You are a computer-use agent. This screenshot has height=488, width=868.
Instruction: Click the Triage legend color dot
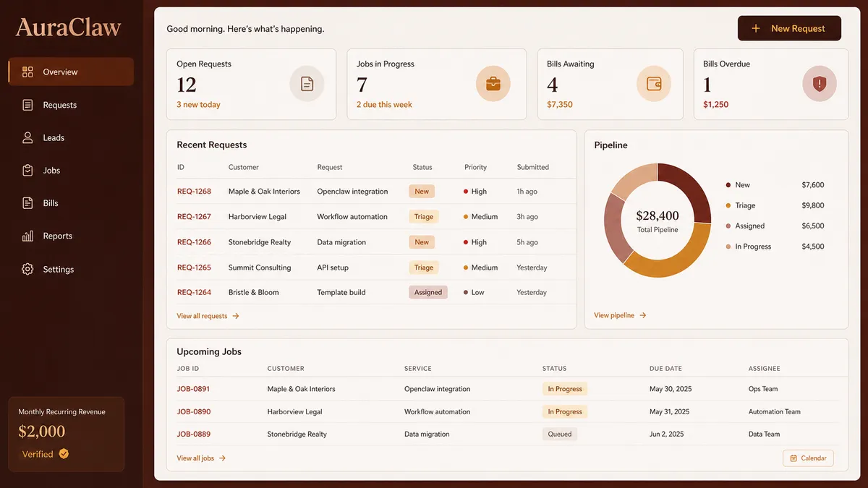(x=728, y=205)
